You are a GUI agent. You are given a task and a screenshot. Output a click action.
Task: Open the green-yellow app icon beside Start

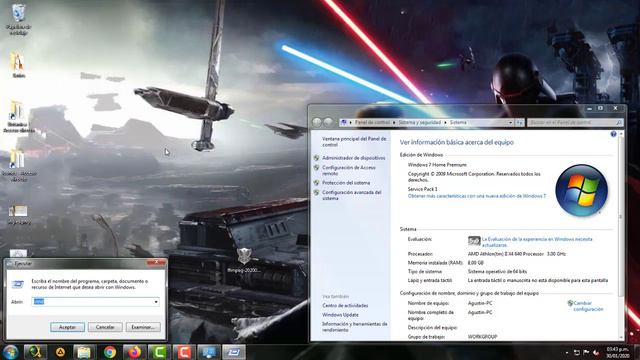pyautogui.click(x=35, y=352)
